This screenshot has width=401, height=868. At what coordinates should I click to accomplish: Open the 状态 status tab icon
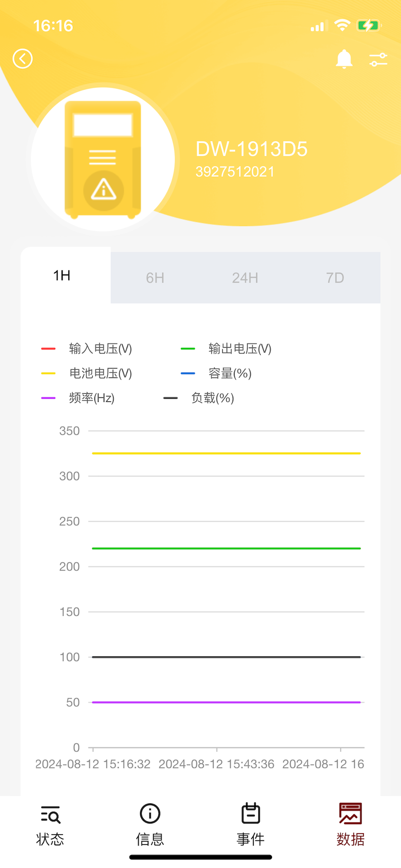click(50, 814)
